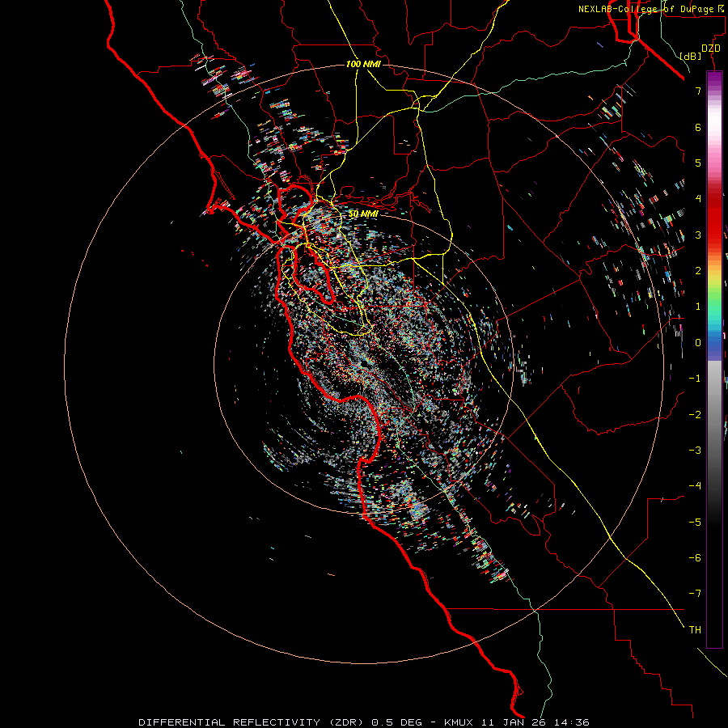This screenshot has height=728, width=728.
Task: Click the "KMUX" station ID in the caption
Action: point(459,722)
